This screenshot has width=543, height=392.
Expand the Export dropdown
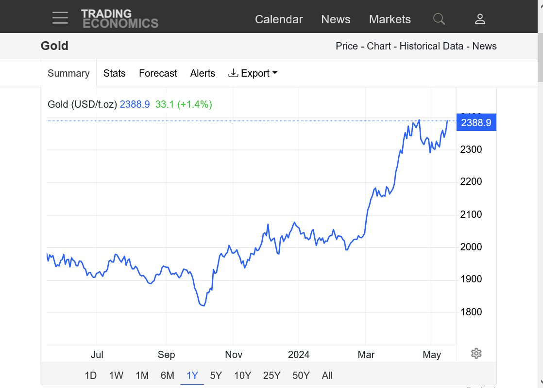[253, 73]
